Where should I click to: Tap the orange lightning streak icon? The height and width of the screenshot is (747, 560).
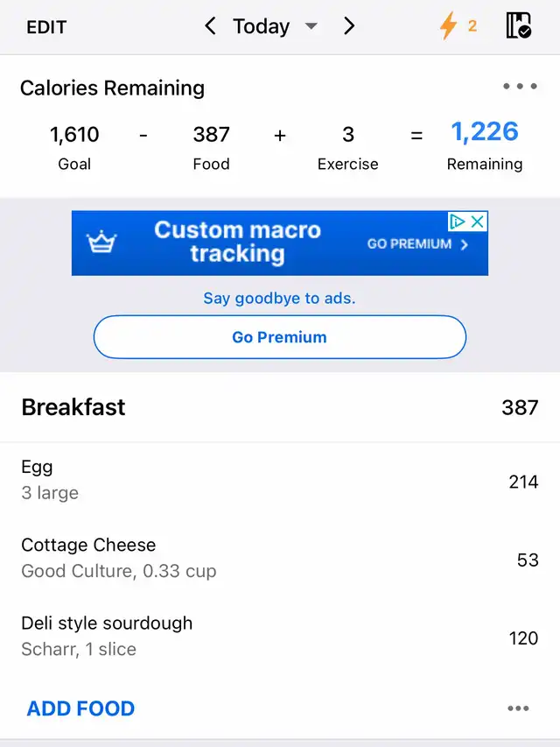click(448, 25)
